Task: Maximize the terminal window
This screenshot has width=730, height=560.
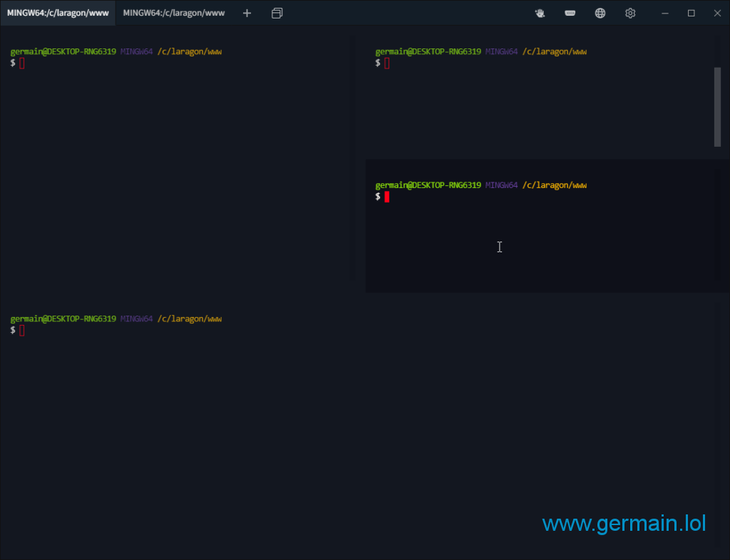Action: click(691, 13)
